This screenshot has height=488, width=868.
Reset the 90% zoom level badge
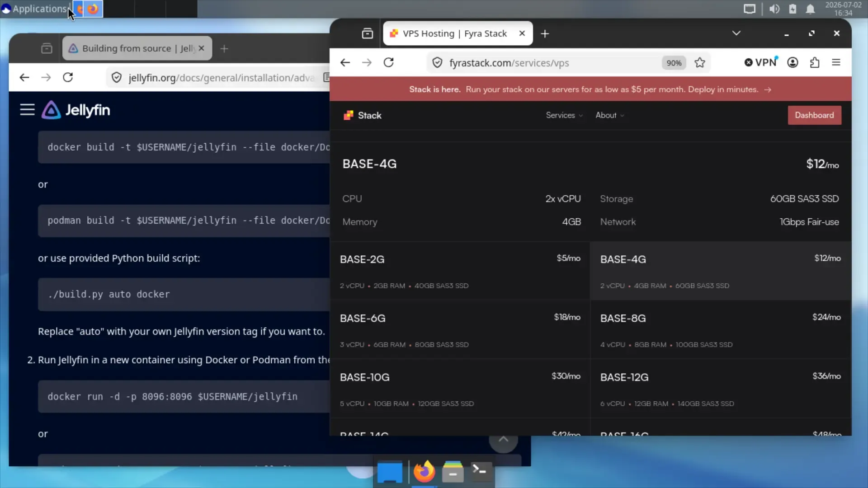674,63
